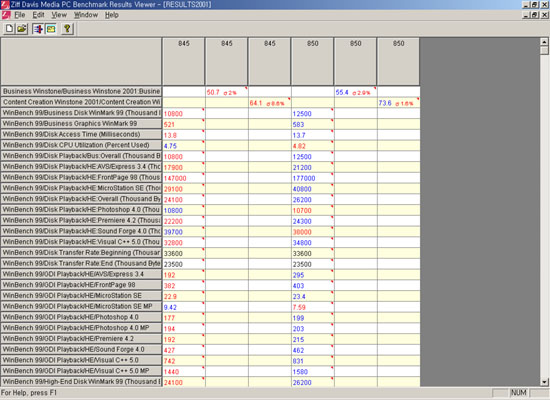Select Disk Access Time row header
This screenshot has height=400, width=550.
coord(81,134)
